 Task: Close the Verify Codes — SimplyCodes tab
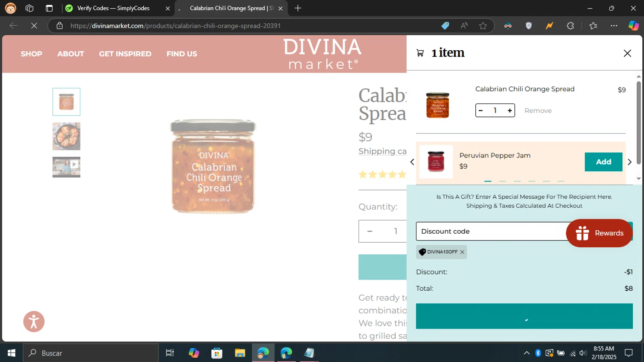click(168, 8)
